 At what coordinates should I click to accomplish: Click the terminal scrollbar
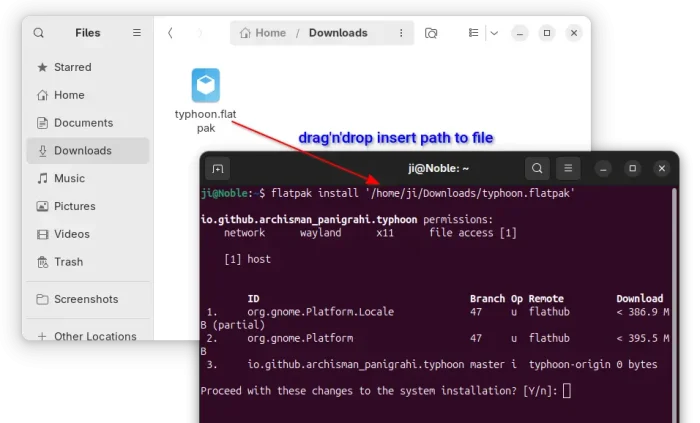[x=674, y=305]
